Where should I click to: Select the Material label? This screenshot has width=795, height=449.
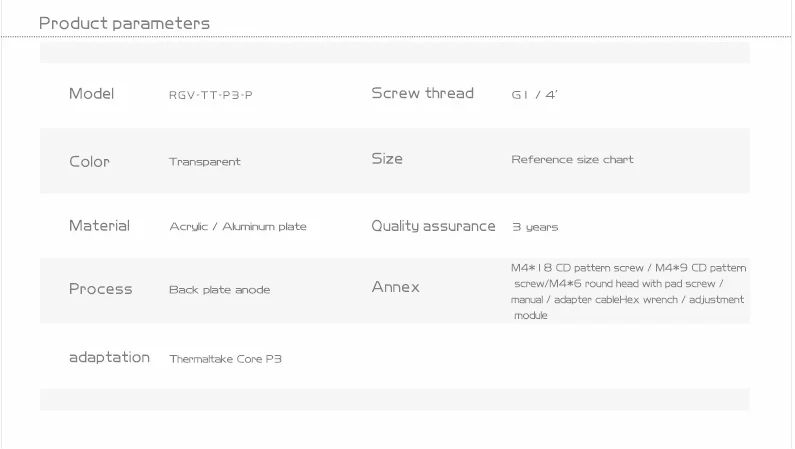[x=99, y=226]
